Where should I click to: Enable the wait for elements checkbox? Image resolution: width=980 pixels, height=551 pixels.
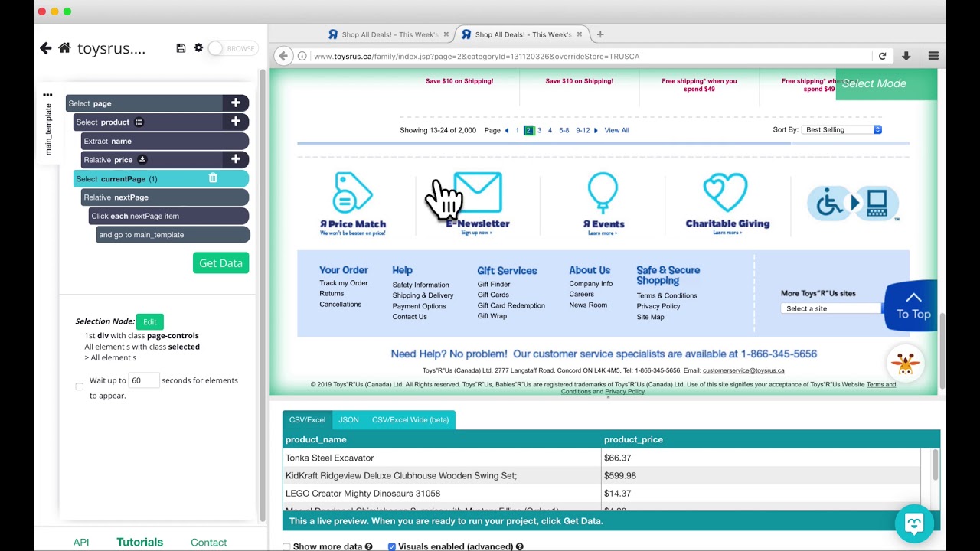pos(80,386)
